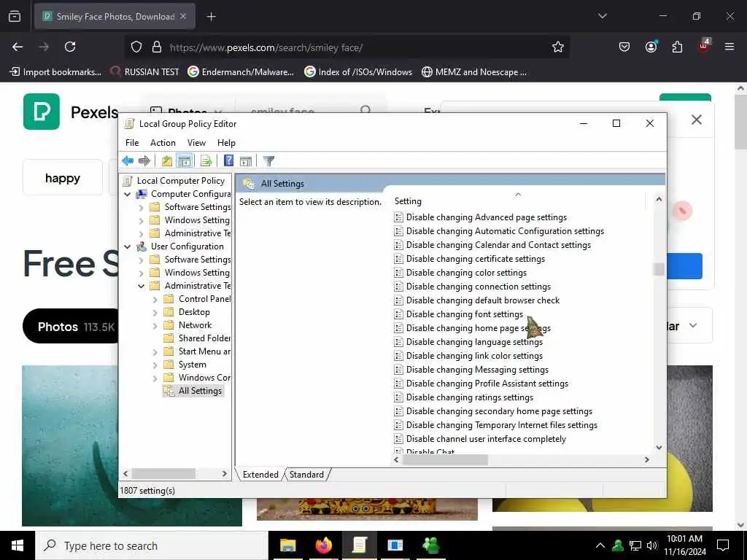Viewport: 747px width, 560px height.
Task: Open the RUSSIAN TEST bookmark
Action: [x=144, y=72]
